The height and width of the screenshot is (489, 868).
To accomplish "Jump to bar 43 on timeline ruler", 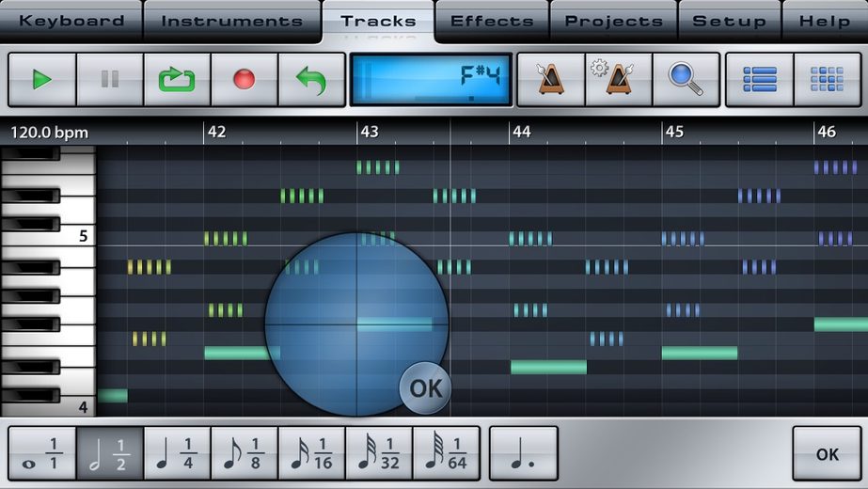I will 370,132.
